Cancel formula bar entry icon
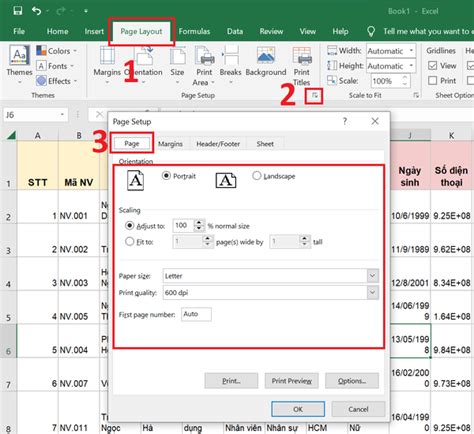The image size is (474, 434). (x=99, y=115)
